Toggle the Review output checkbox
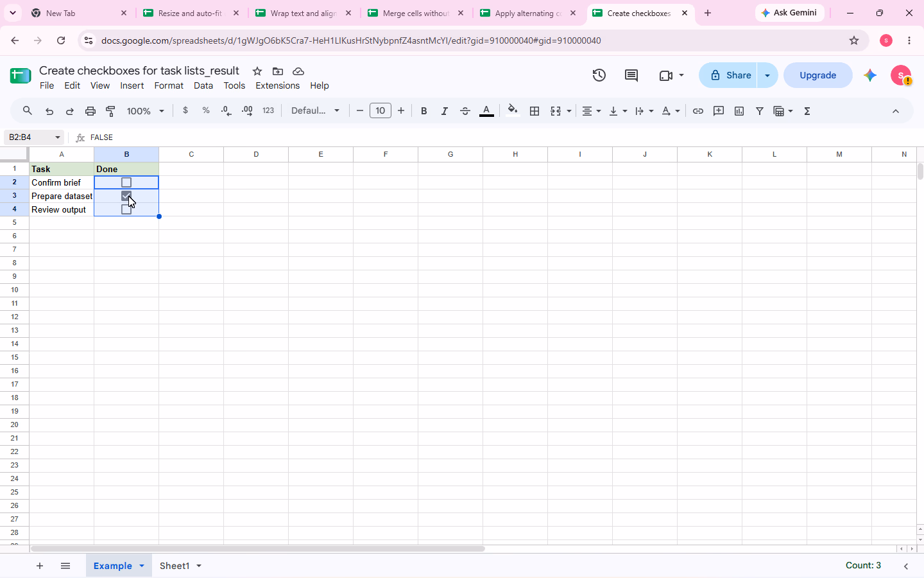 coord(126,209)
